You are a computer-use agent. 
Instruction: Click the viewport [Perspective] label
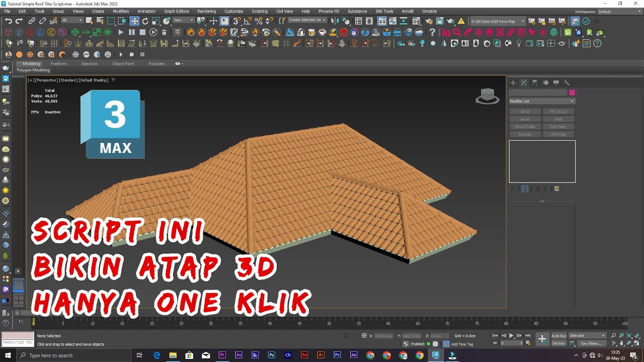(46, 80)
